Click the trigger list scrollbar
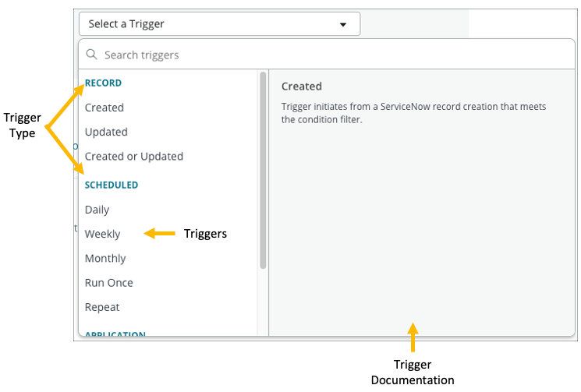Viewport: 581px width, 392px height. (x=263, y=170)
